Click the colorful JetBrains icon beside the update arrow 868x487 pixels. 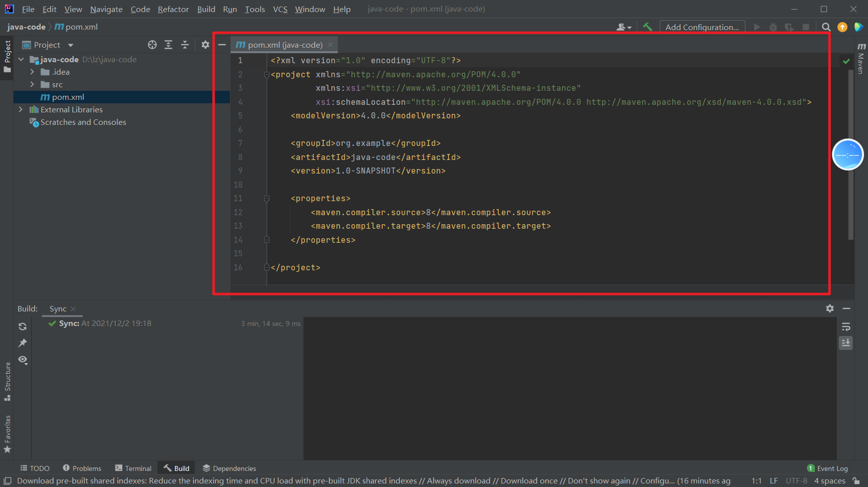[858, 27]
